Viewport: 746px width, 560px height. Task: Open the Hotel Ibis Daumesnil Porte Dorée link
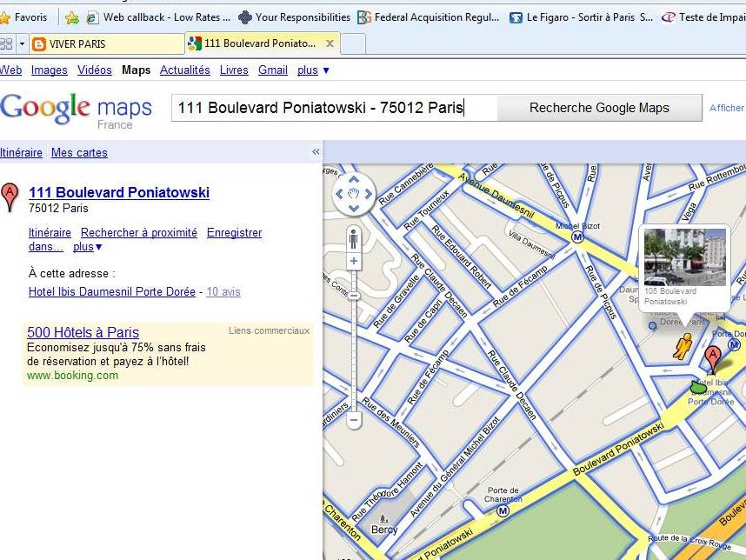click(112, 292)
